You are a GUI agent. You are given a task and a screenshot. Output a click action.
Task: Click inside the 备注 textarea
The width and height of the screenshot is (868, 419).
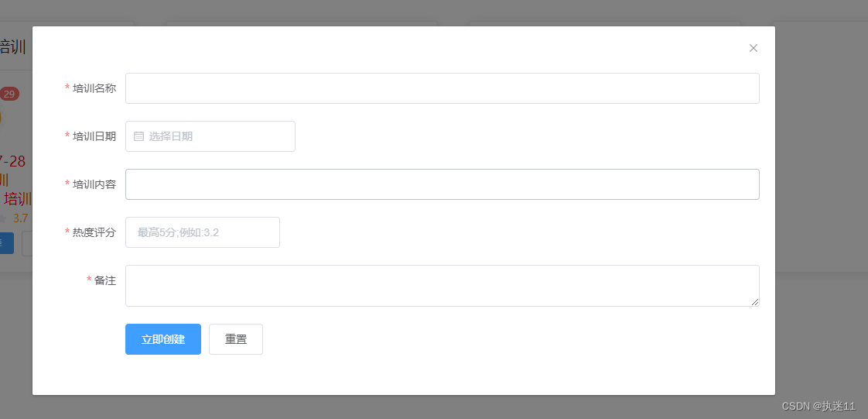pyautogui.click(x=443, y=286)
